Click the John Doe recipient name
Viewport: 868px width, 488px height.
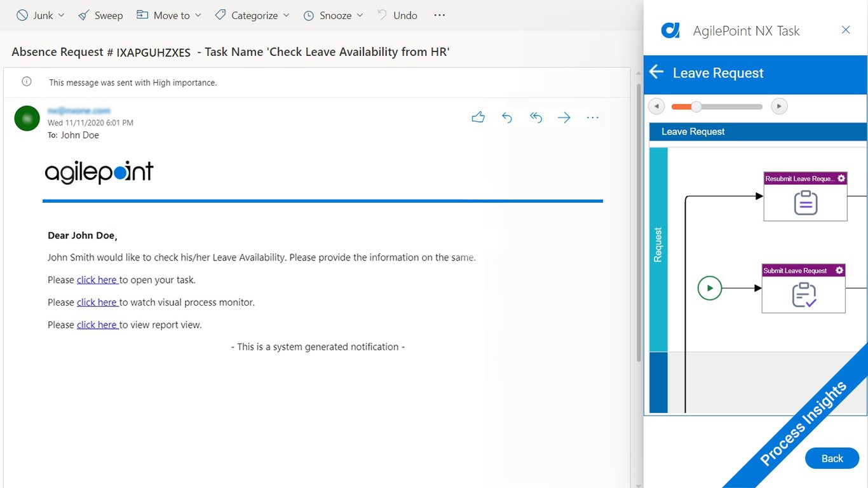pos(80,135)
